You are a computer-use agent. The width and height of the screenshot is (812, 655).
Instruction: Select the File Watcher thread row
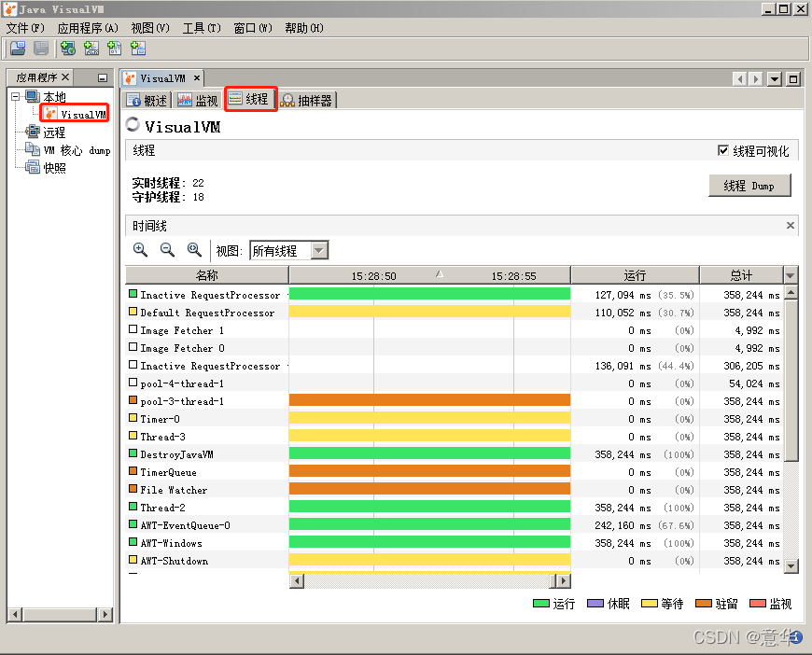[x=455, y=490]
